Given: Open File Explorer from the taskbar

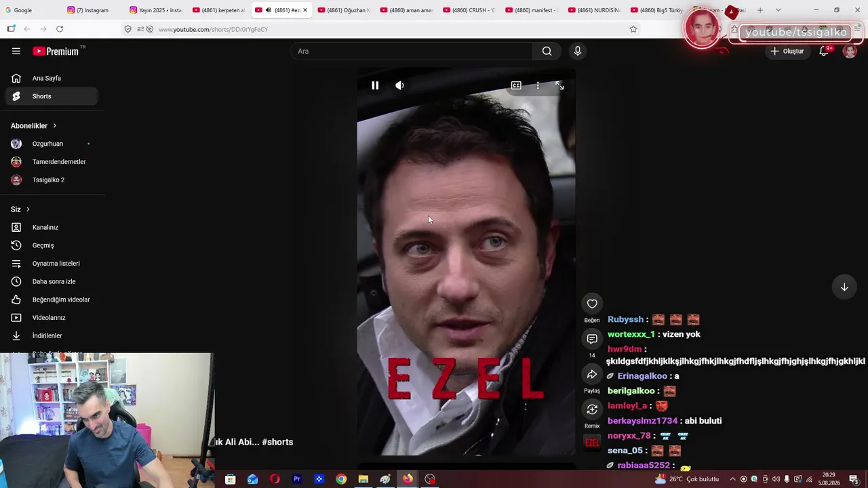Looking at the screenshot, I should pyautogui.click(x=363, y=479).
